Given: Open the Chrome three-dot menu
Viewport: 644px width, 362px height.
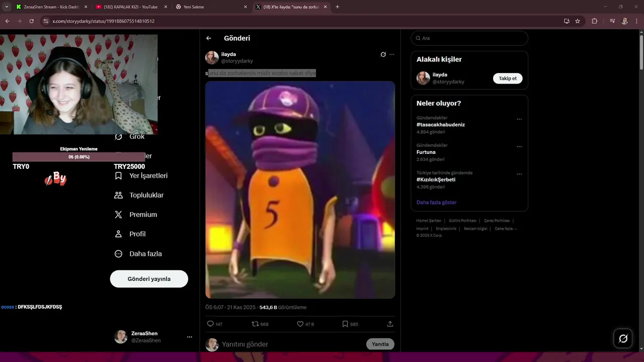Looking at the screenshot, I should [636, 21].
